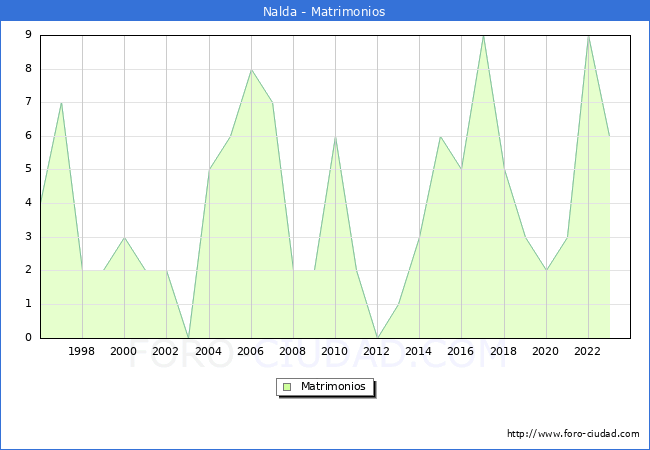Click the x-axis label 2002
The height and width of the screenshot is (450, 650).
click(165, 351)
